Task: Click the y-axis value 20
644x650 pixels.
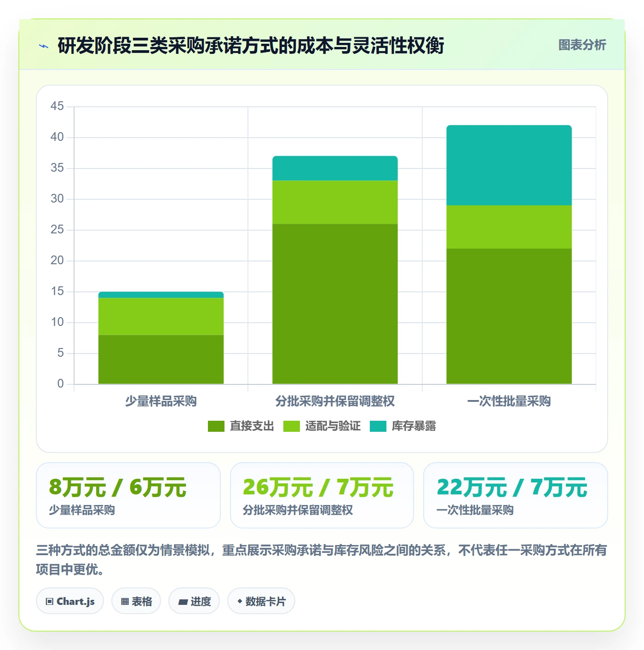Action: point(57,261)
